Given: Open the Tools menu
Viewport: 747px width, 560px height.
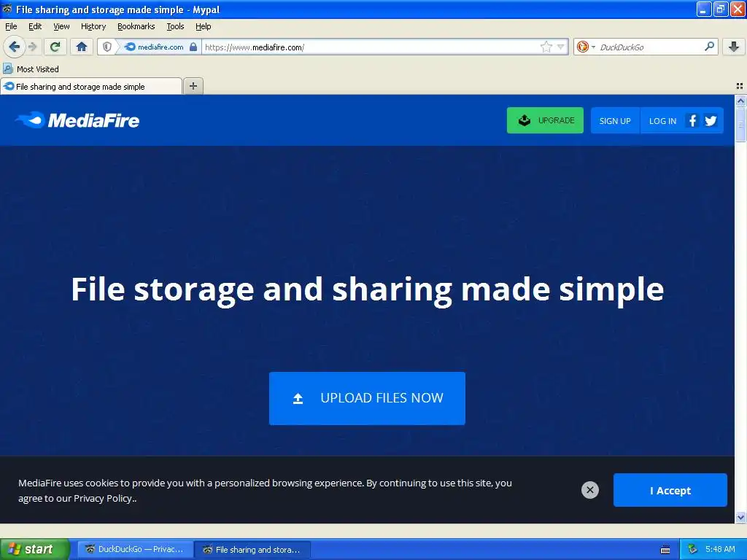Looking at the screenshot, I should pyautogui.click(x=175, y=26).
